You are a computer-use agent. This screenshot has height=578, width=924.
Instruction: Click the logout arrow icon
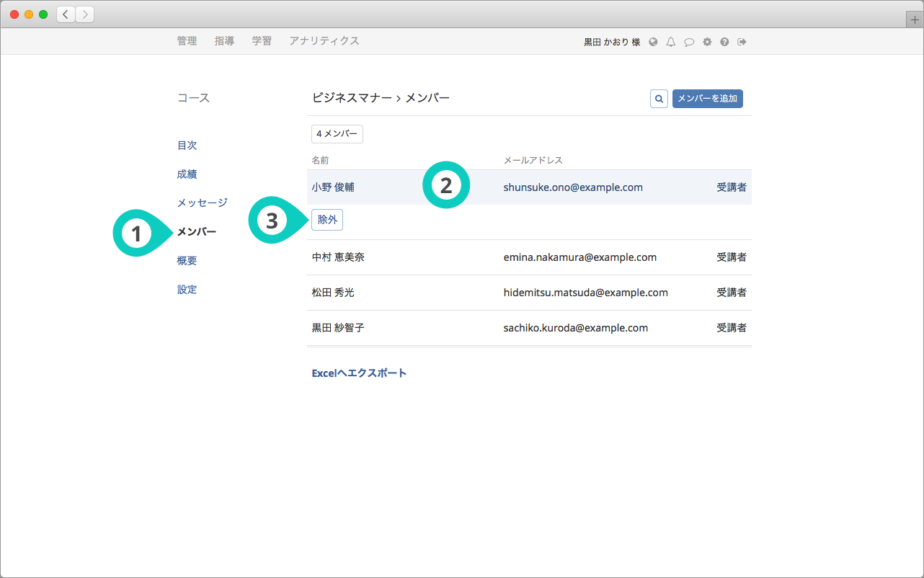click(742, 42)
